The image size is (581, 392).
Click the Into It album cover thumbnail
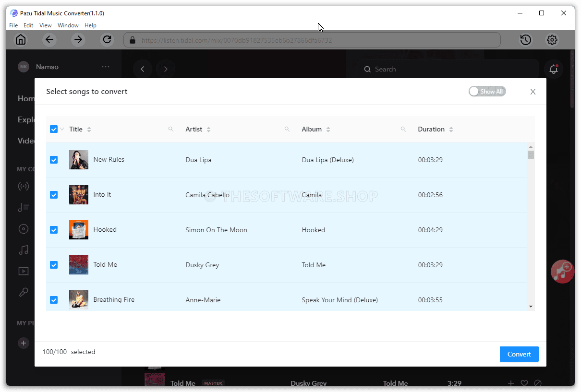(x=79, y=195)
